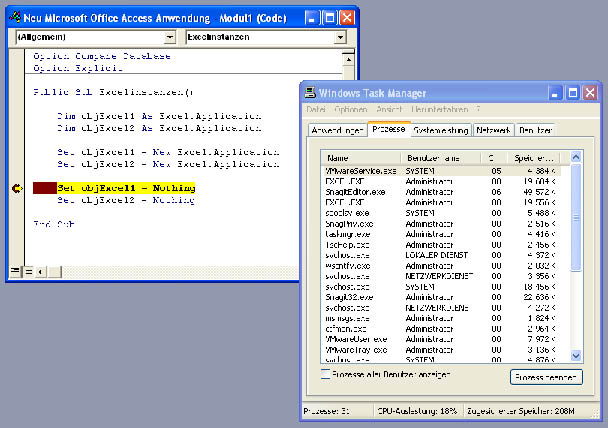Click the breakpoint arrow marker in the margin

click(x=16, y=187)
